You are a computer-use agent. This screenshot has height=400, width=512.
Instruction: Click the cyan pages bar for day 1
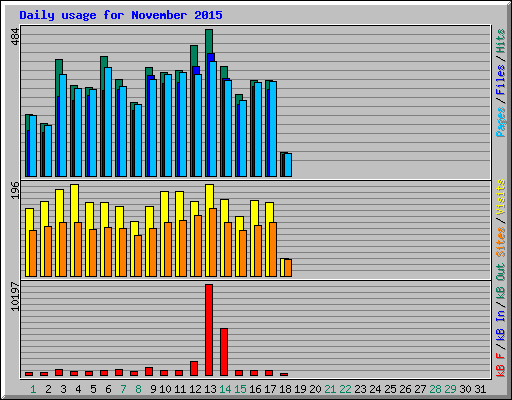click(x=33, y=146)
